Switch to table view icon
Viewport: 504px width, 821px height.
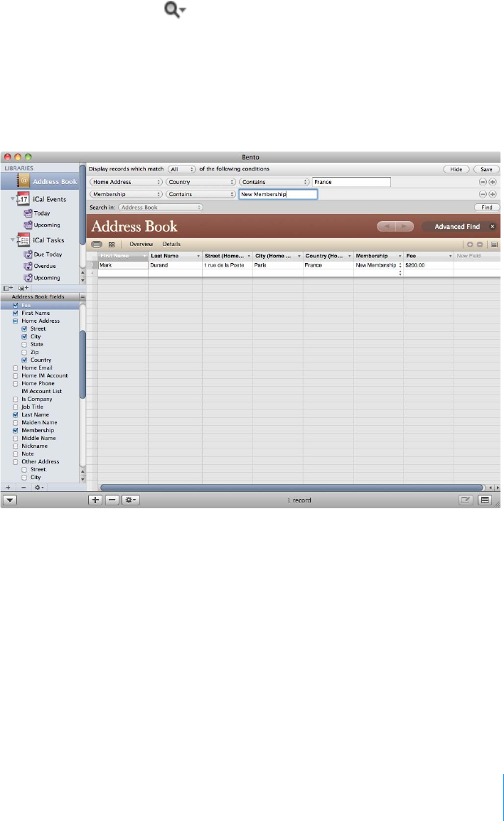pos(97,244)
